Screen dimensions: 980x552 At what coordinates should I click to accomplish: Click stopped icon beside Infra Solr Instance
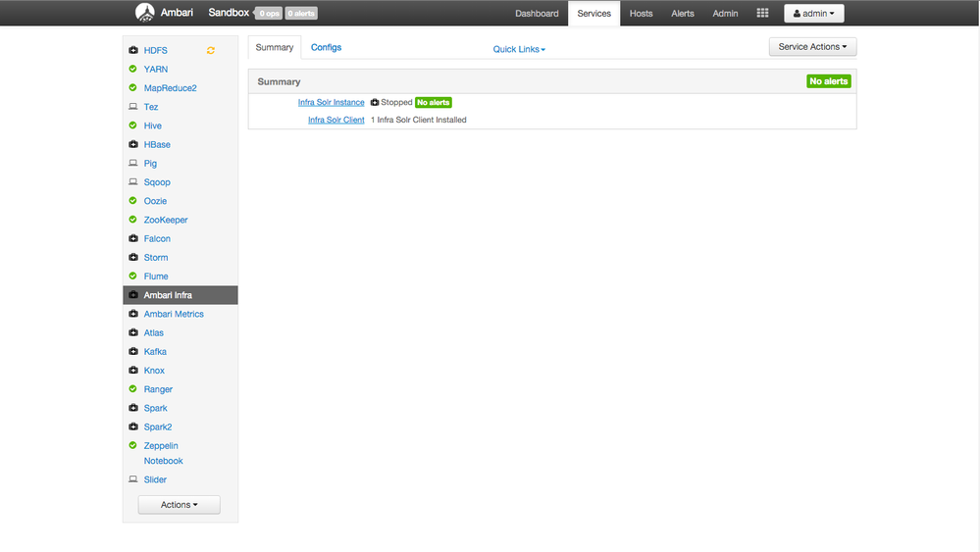click(375, 102)
